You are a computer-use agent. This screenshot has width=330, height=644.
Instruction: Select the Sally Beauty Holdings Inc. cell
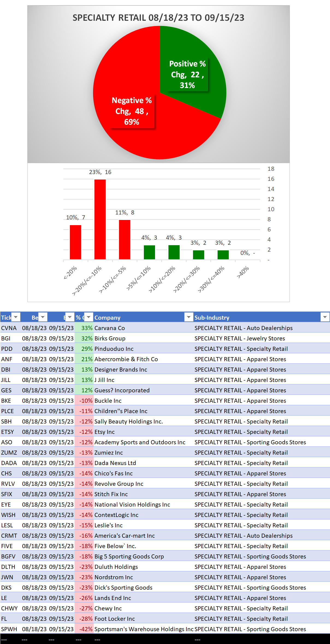(144, 421)
